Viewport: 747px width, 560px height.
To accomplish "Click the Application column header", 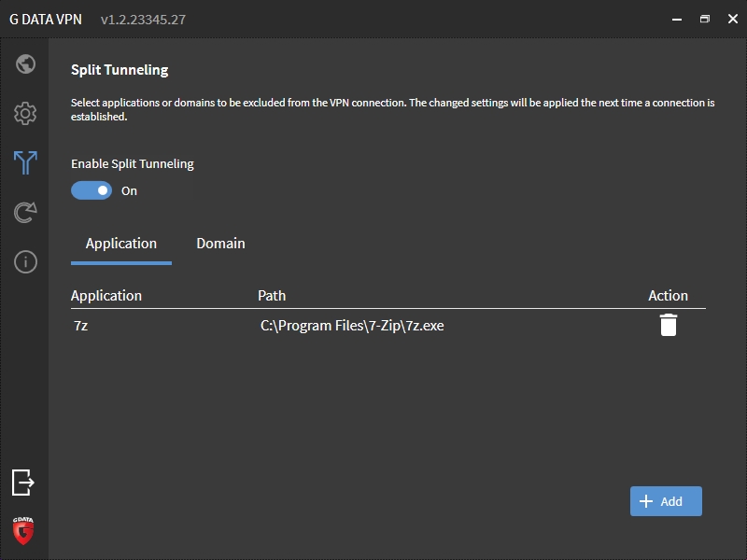I will (106, 296).
